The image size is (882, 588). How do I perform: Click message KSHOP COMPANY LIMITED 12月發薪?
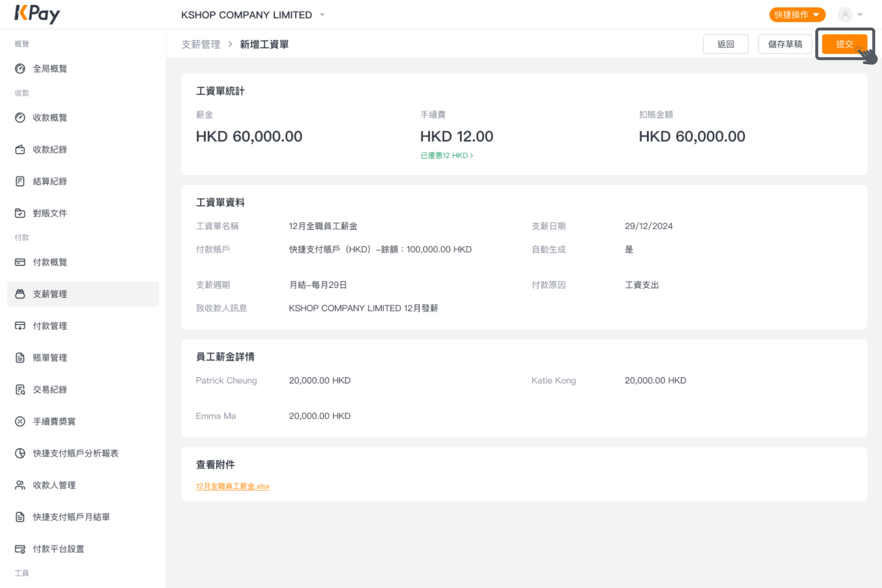363,308
